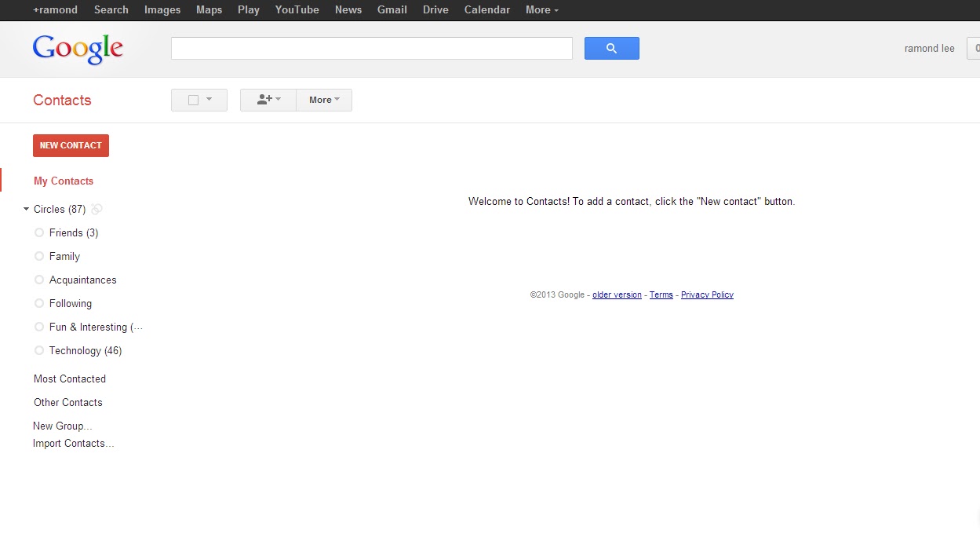Go to Search in the top bar
This screenshot has width=980, height=534.
(111, 10)
